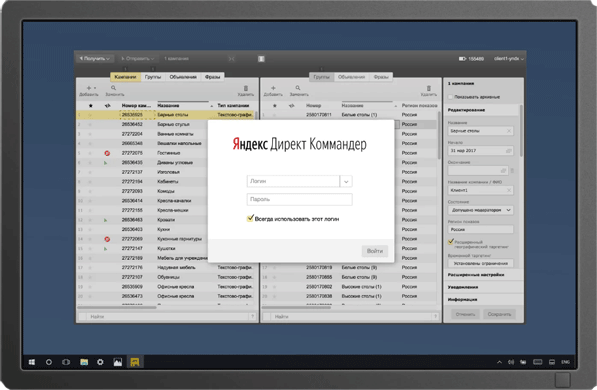Click the Direct Commander taskbar icon

click(x=135, y=362)
